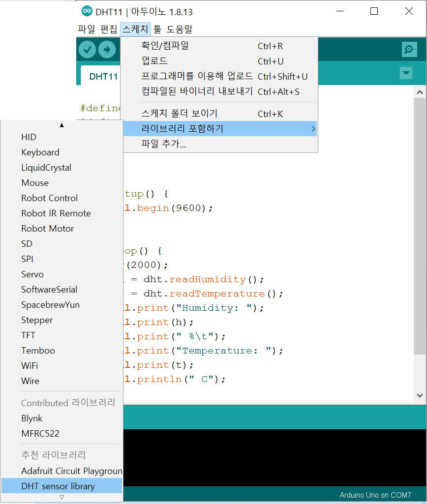Include the MFRC522 library
427x504 pixels.
point(61,434)
